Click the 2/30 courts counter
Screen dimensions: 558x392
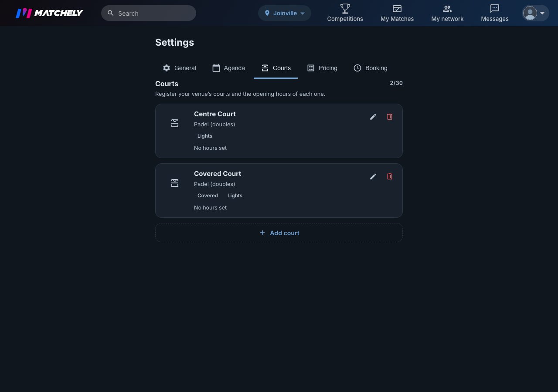click(x=396, y=83)
